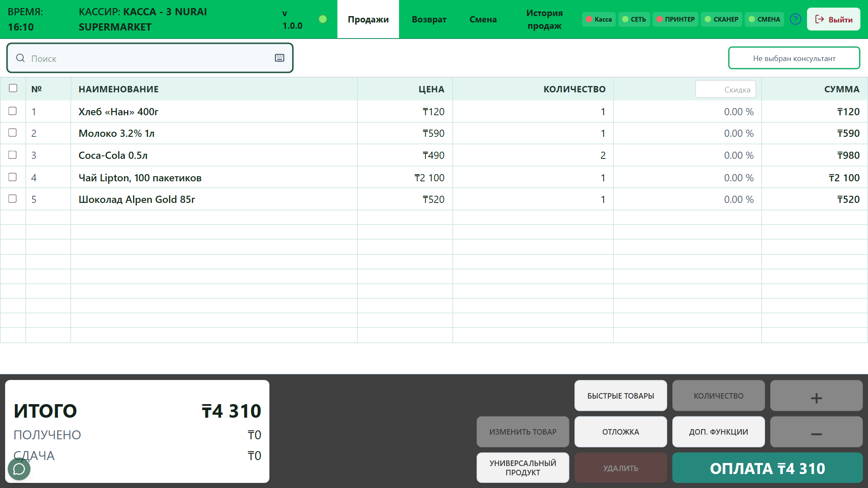Viewport: 868px width, 488px height.
Task: Open the История продаж tab
Action: (x=544, y=19)
